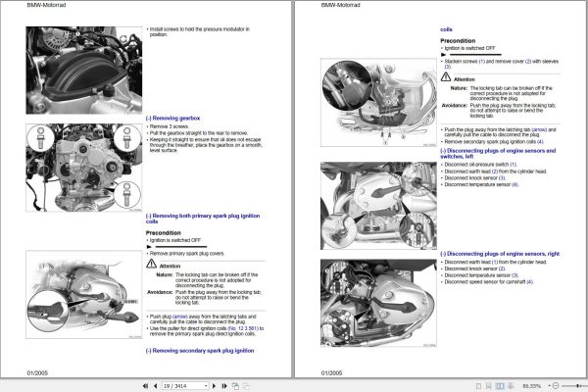Screen dimensions: 588x392
Task: Switch to continuous scrolling page view
Action: [489, 386]
